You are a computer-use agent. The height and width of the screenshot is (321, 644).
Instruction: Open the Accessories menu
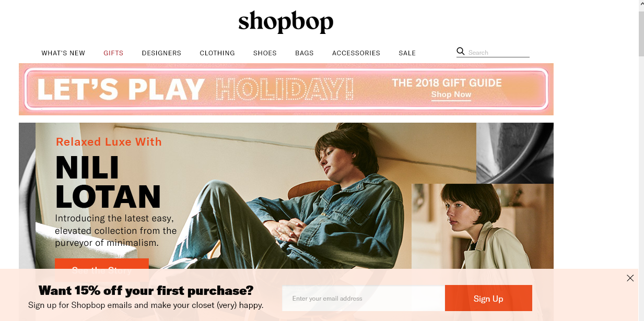(356, 53)
